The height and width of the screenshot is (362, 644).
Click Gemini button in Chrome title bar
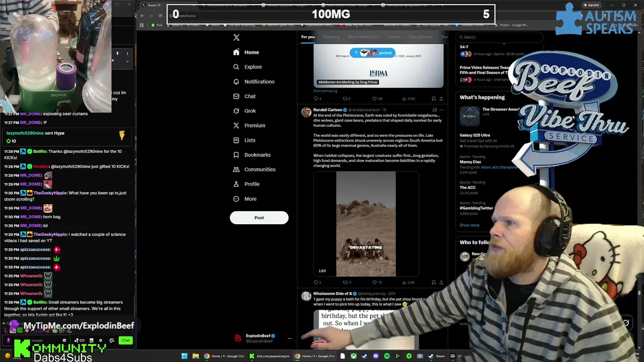591,5
